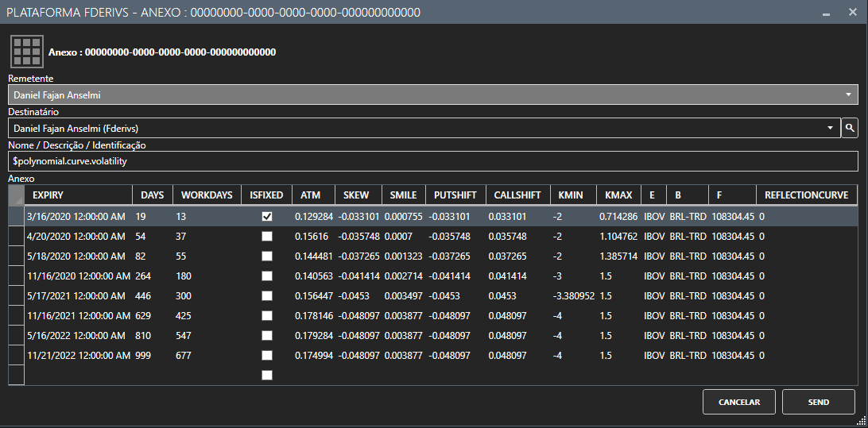The width and height of the screenshot is (868, 428).
Task: Click the search magnifier next to Destinatário
Action: [850, 128]
